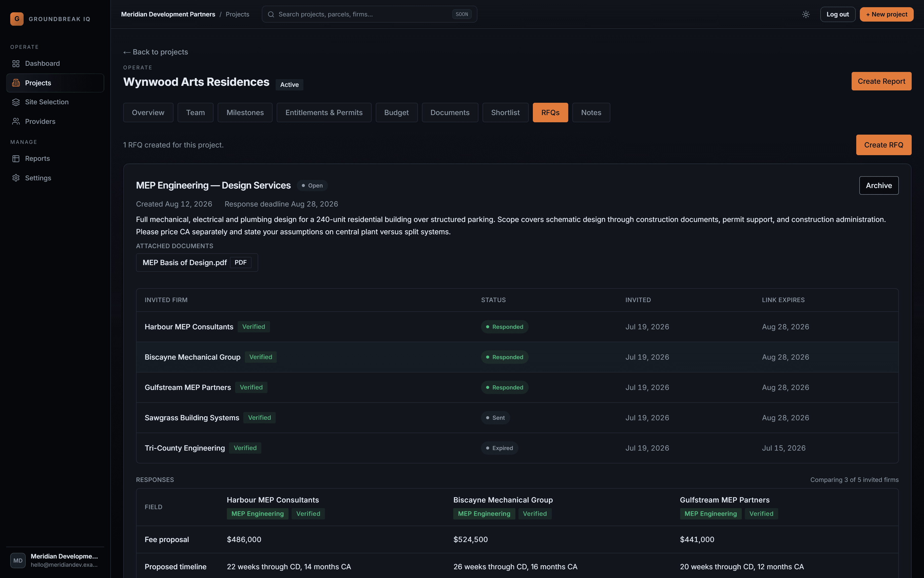This screenshot has height=578, width=924.
Task: Click the Projects building icon in sidebar
Action: click(x=16, y=83)
